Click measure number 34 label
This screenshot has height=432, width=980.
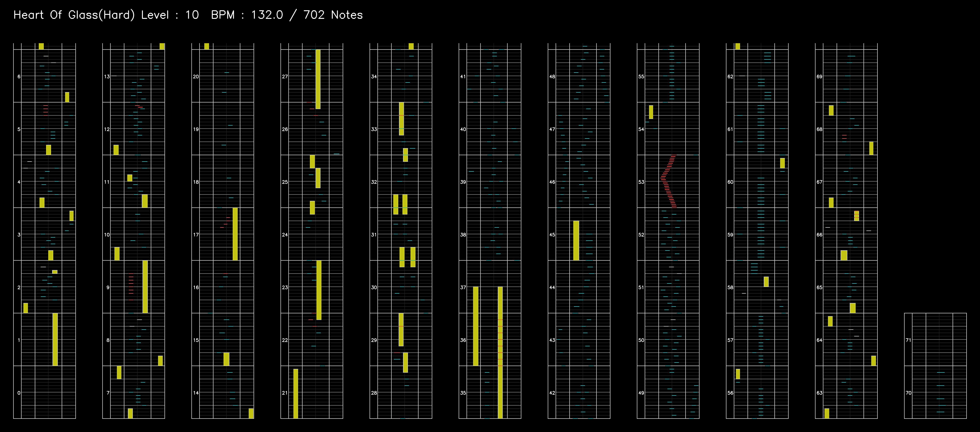(374, 77)
